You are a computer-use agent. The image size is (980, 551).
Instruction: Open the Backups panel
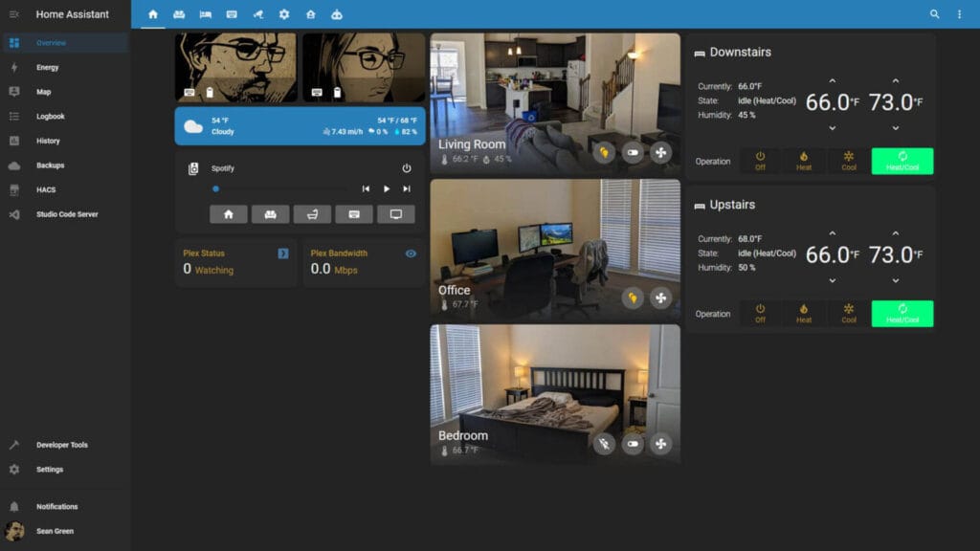coord(65,165)
